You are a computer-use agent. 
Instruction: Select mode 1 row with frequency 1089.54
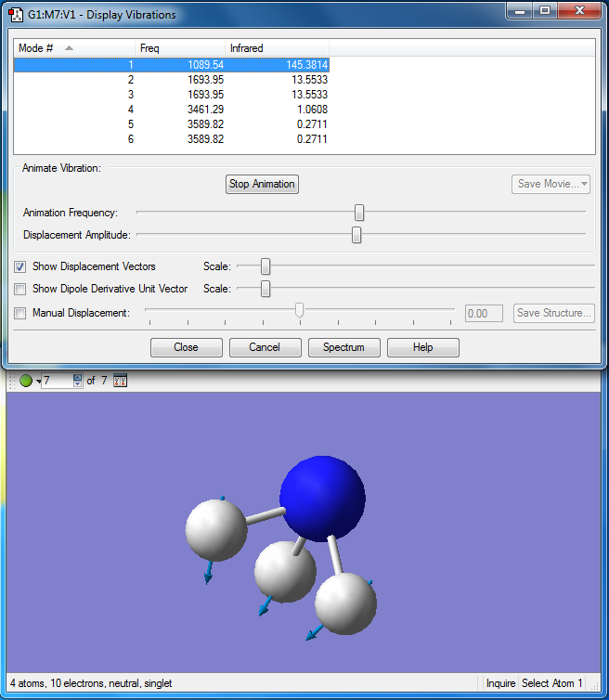pyautogui.click(x=172, y=65)
